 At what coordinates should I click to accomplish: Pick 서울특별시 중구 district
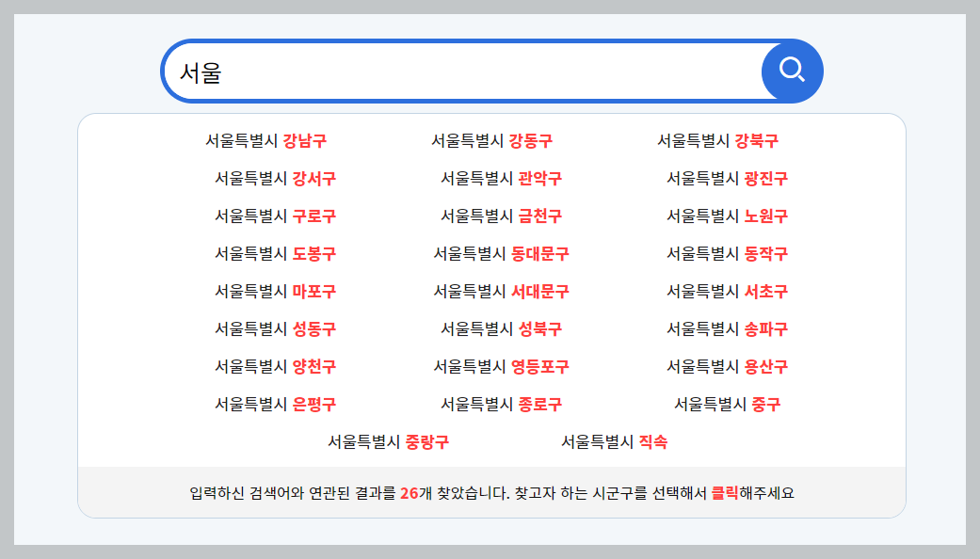pyautogui.click(x=727, y=404)
